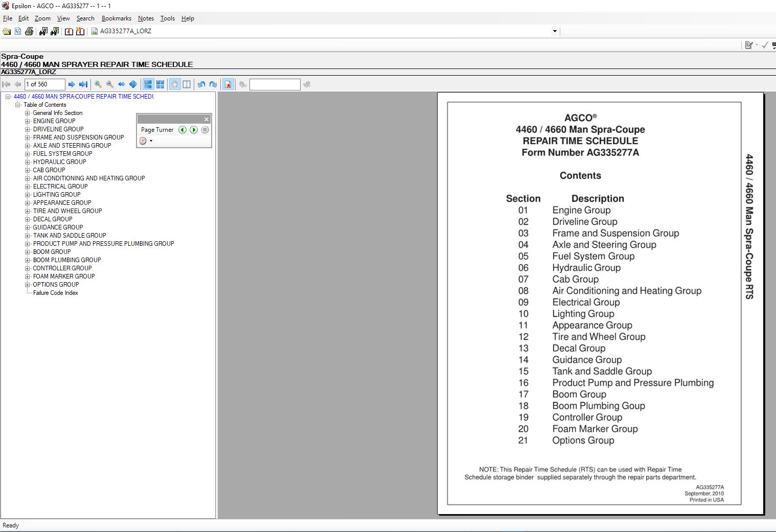This screenshot has width=776, height=532.
Task: Click the binoculars with number sign icon
Action: coord(43,31)
